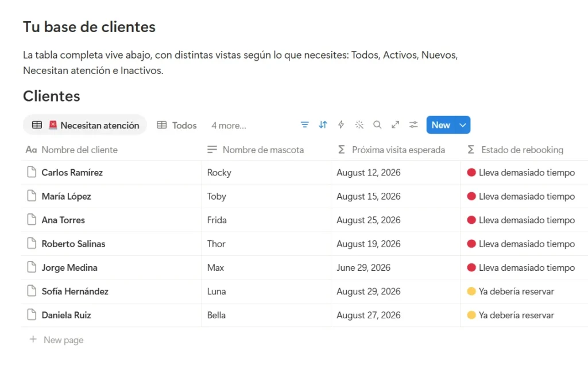Click red status dot in Carlos Ramírez row

(471, 172)
